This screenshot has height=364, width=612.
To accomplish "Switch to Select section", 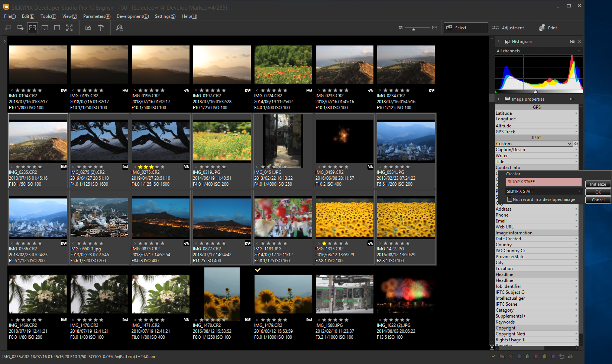I will [x=466, y=28].
